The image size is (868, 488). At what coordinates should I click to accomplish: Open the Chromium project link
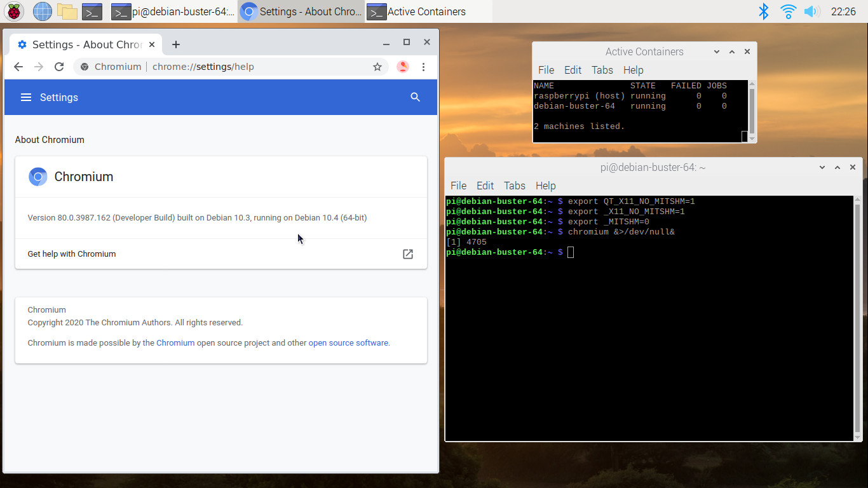(x=175, y=343)
